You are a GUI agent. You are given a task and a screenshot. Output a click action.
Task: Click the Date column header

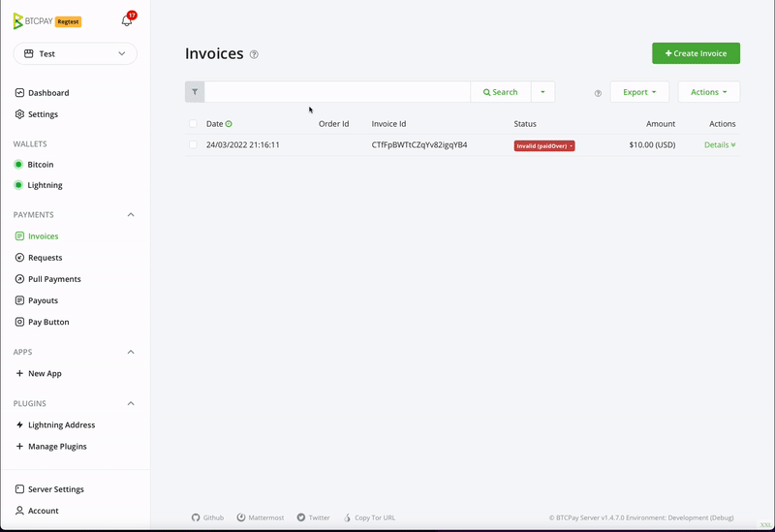click(214, 124)
